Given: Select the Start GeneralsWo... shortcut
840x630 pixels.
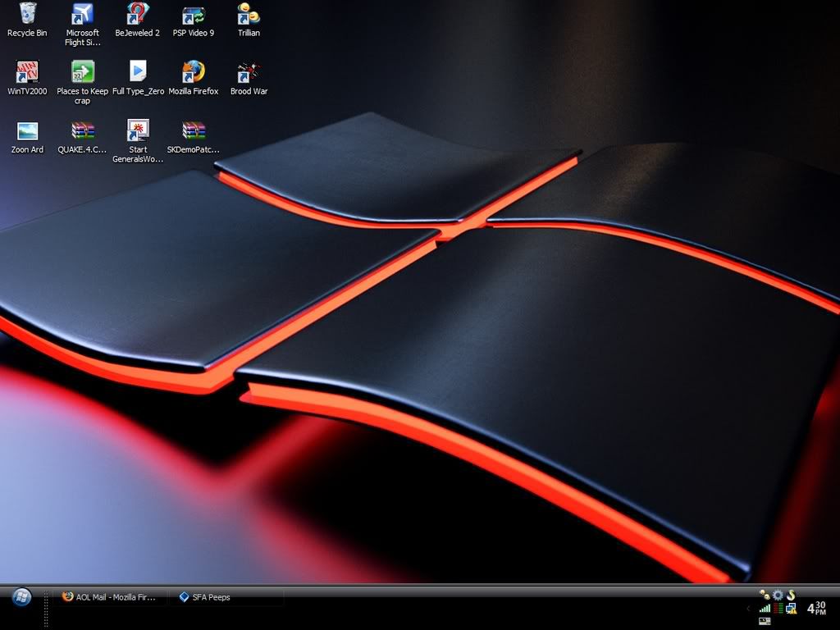Looking at the screenshot, I should tap(138, 141).
